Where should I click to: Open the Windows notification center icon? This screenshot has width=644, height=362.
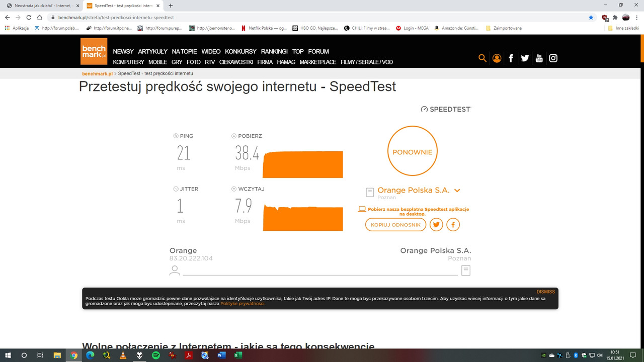(633, 355)
